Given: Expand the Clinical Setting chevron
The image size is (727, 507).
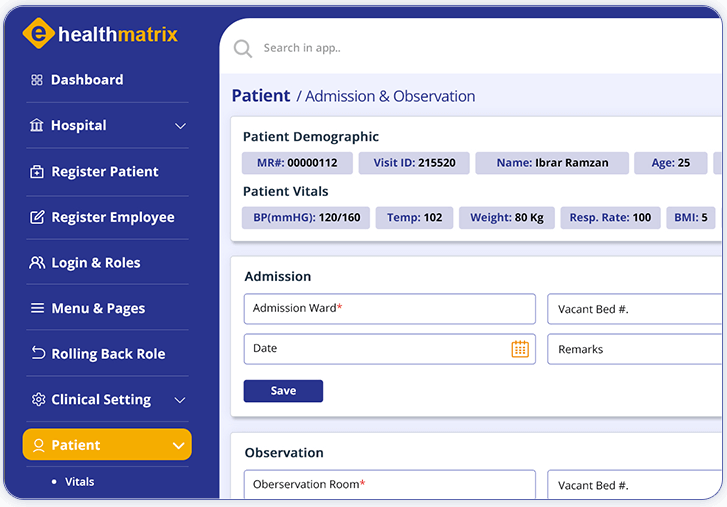Looking at the screenshot, I should [x=180, y=400].
